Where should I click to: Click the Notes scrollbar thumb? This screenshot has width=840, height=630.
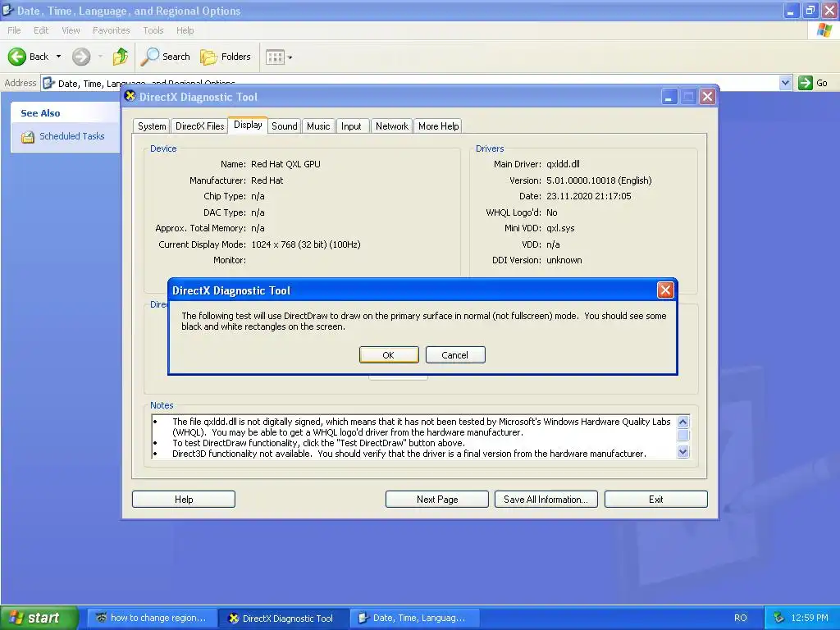[682, 435]
